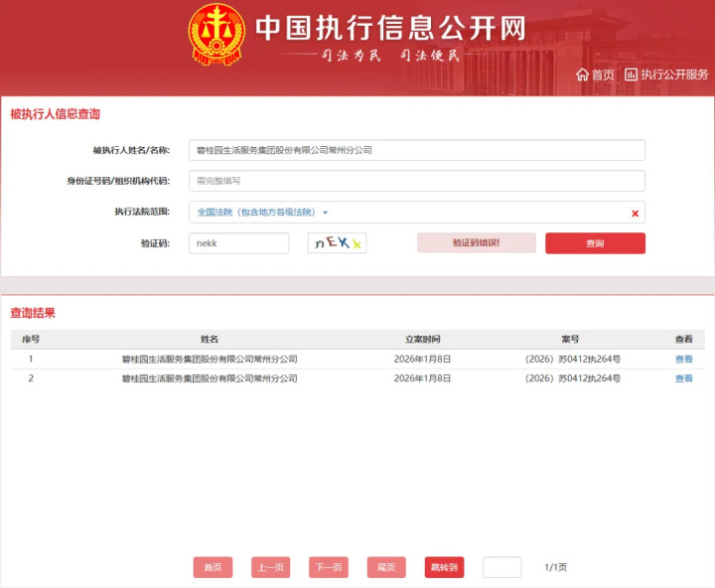The width and height of the screenshot is (715, 588).
Task: Click the 下一页 next page button
Action: pyautogui.click(x=329, y=567)
